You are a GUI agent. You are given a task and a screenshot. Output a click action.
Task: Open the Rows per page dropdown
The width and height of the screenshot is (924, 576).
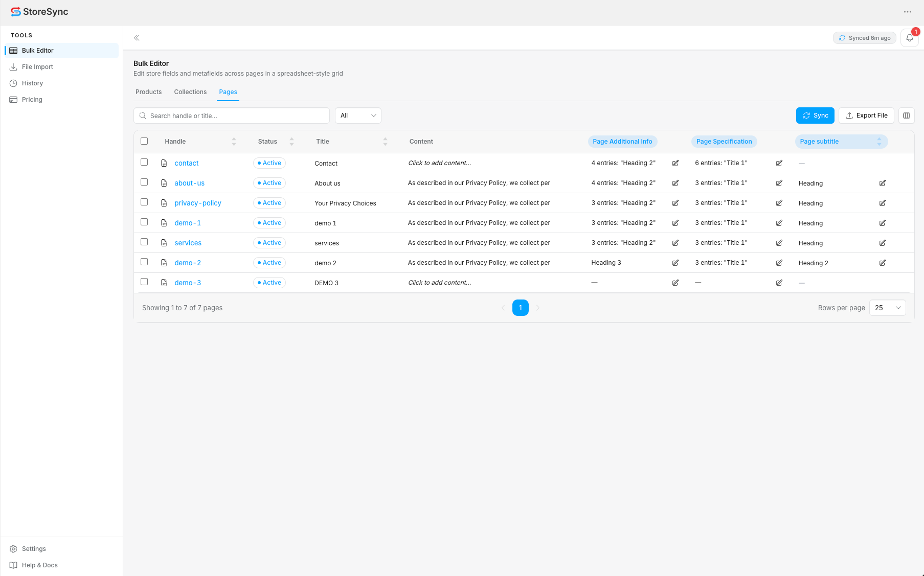[x=888, y=308]
